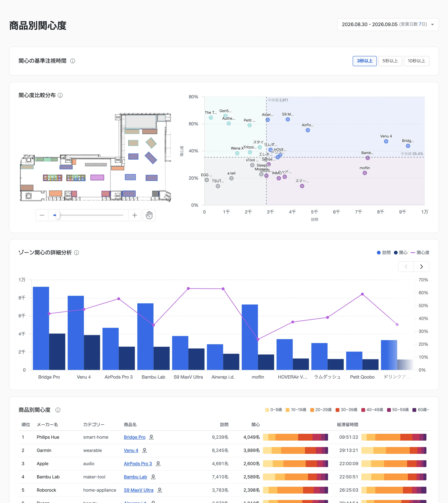Image resolution: width=448 pixels, height=503 pixels.
Task: Click the home-appliance category cell
Action: (x=100, y=490)
